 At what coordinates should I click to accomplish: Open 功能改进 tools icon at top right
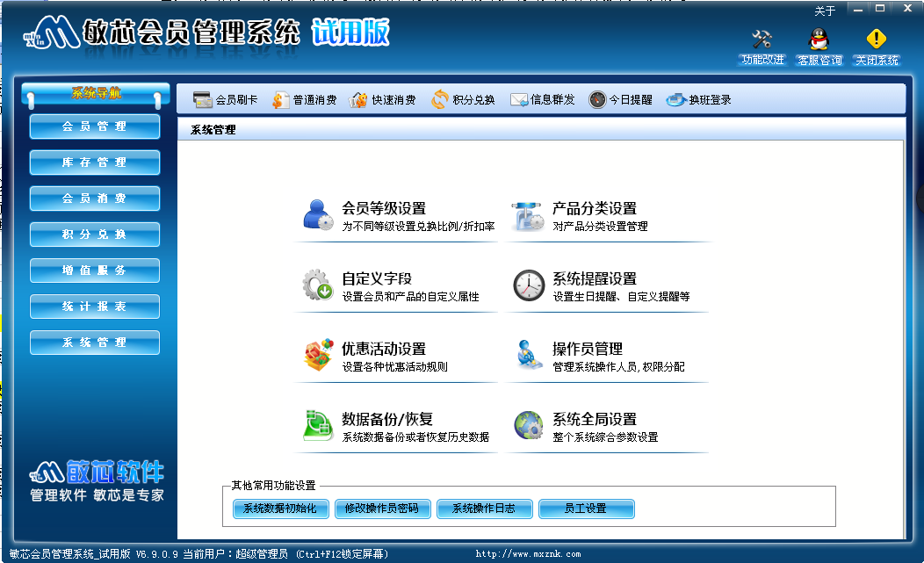pyautogui.click(x=762, y=40)
